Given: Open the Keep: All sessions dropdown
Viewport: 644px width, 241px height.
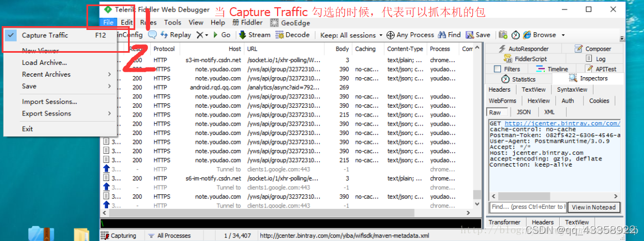Looking at the screenshot, I should click(351, 36).
